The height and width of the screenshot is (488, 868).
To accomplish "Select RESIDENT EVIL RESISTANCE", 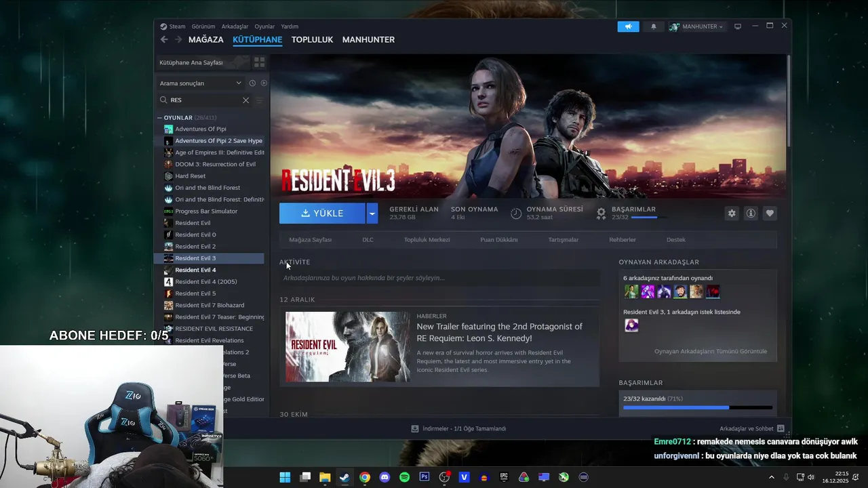I will point(209,329).
